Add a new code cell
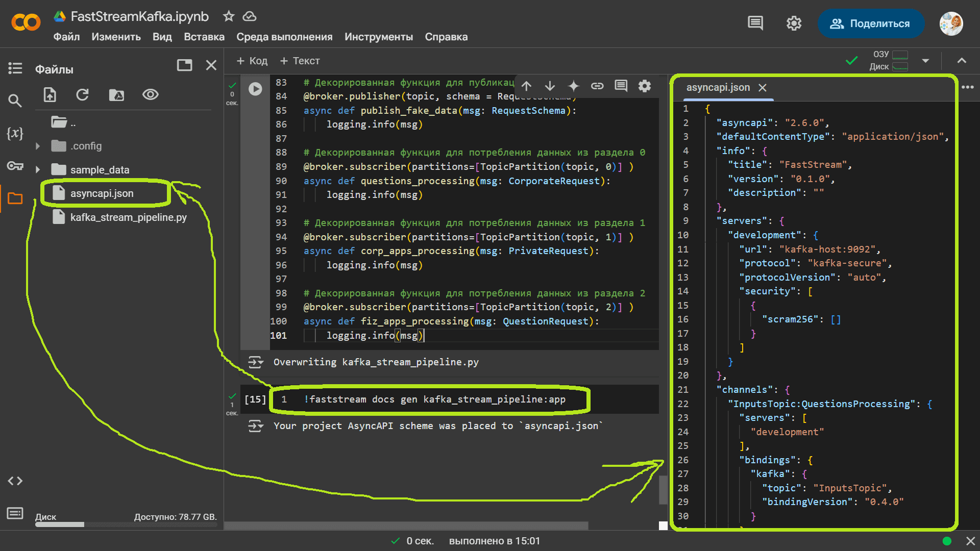 [x=252, y=61]
